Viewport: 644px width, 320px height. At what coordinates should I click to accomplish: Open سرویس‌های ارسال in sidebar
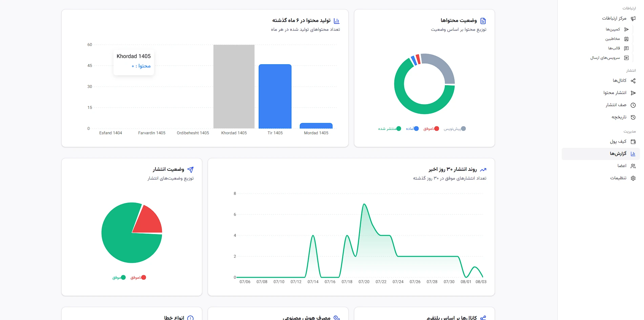[605, 58]
